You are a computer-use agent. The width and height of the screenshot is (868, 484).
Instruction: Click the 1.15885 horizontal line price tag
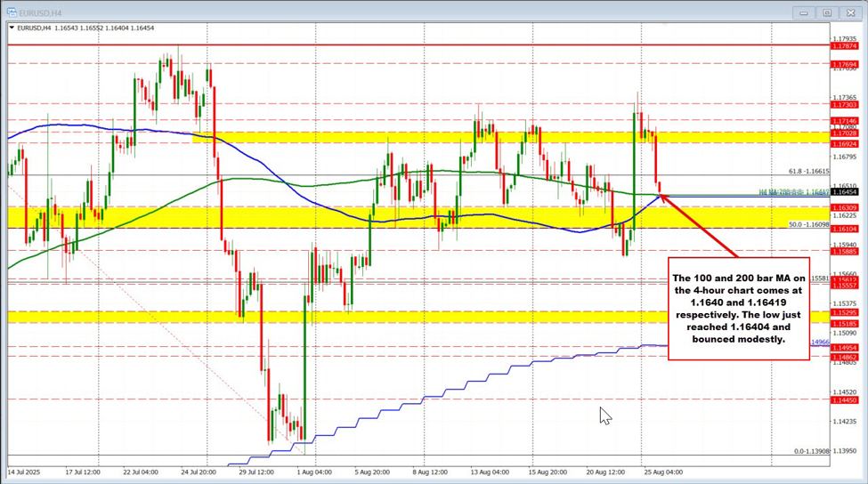coord(844,251)
